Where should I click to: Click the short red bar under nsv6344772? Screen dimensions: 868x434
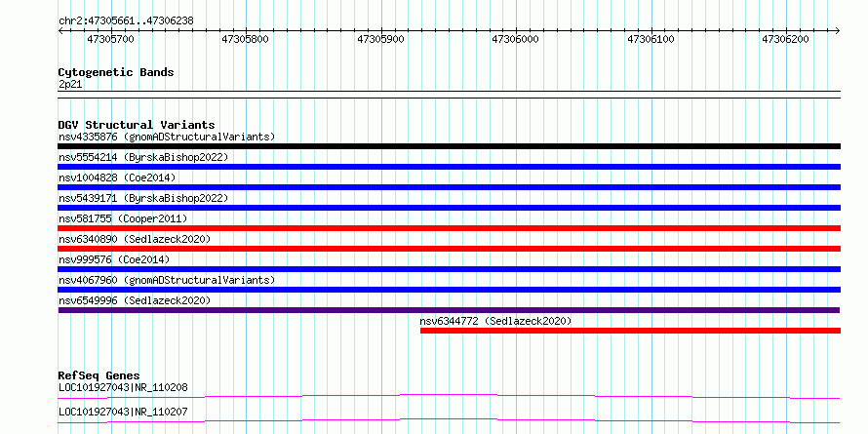pos(630,331)
